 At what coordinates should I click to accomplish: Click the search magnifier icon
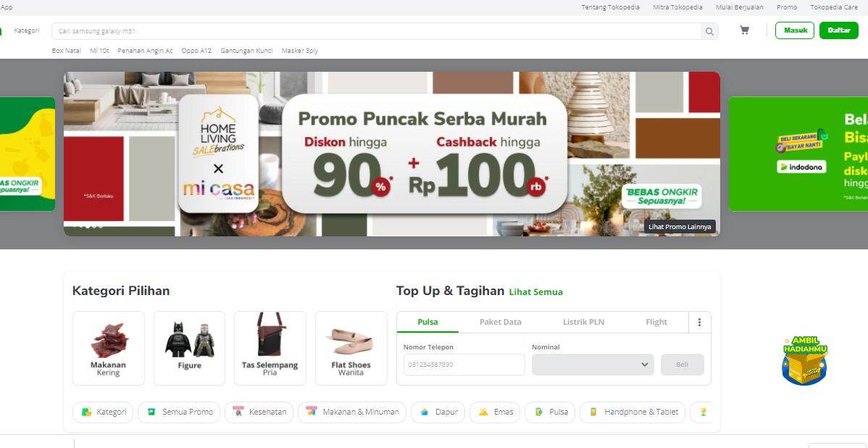709,32
